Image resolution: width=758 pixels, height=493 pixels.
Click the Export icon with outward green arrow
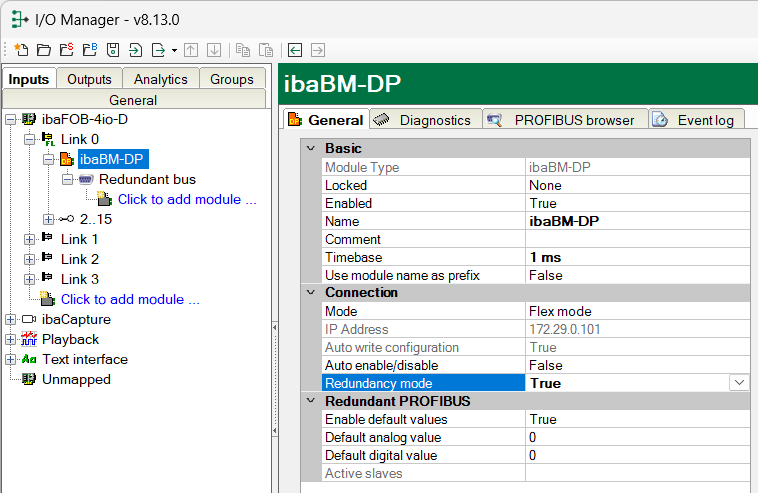(159, 50)
